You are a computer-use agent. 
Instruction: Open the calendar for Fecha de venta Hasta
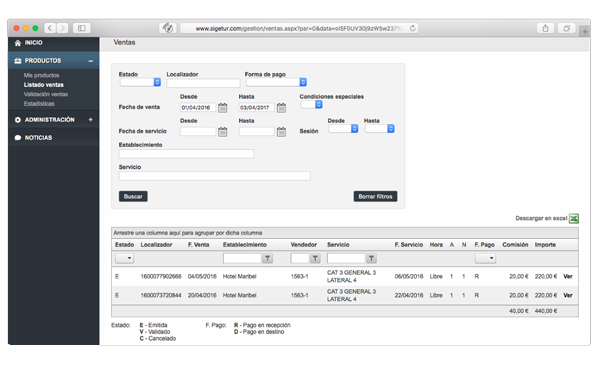coord(281,108)
